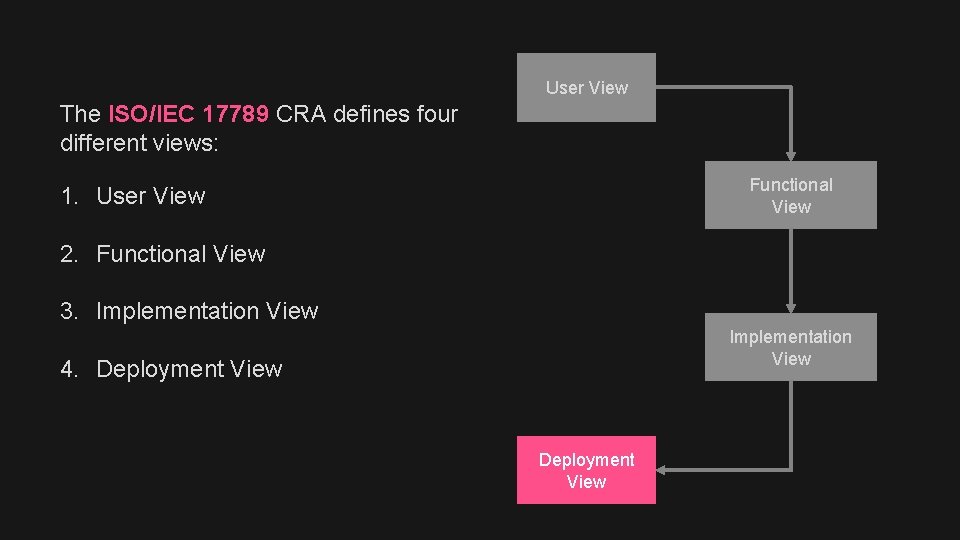Select the number "1." in the list

pos(69,196)
